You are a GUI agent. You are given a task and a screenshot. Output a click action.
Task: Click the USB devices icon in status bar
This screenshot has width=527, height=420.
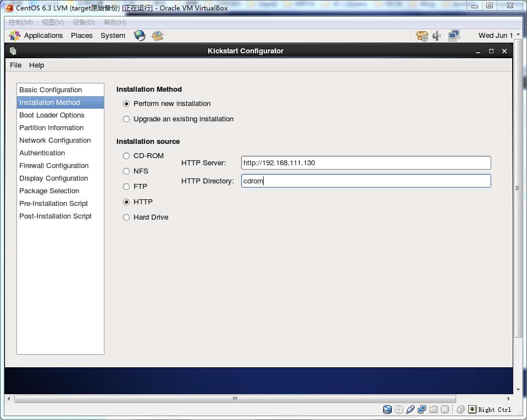[410, 409]
